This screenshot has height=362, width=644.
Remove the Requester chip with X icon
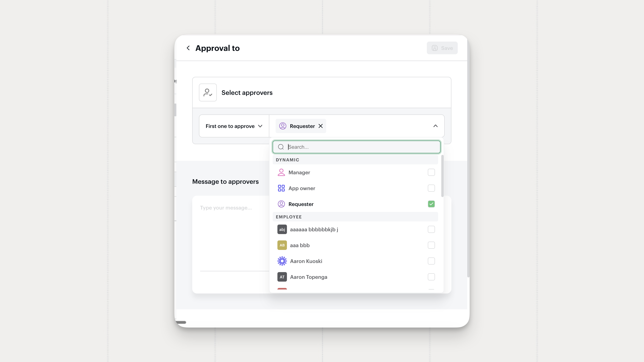(320, 126)
